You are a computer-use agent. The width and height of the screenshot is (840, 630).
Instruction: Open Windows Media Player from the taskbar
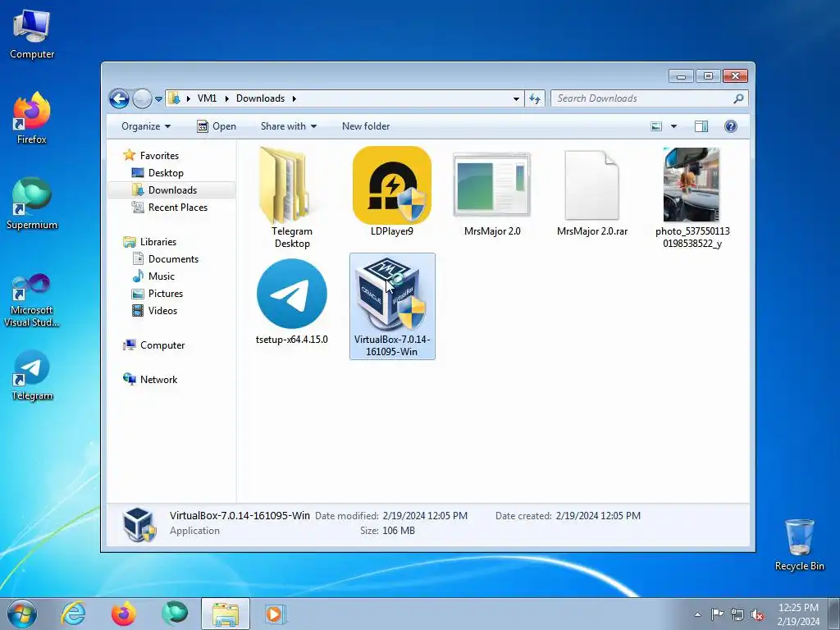pos(276,614)
